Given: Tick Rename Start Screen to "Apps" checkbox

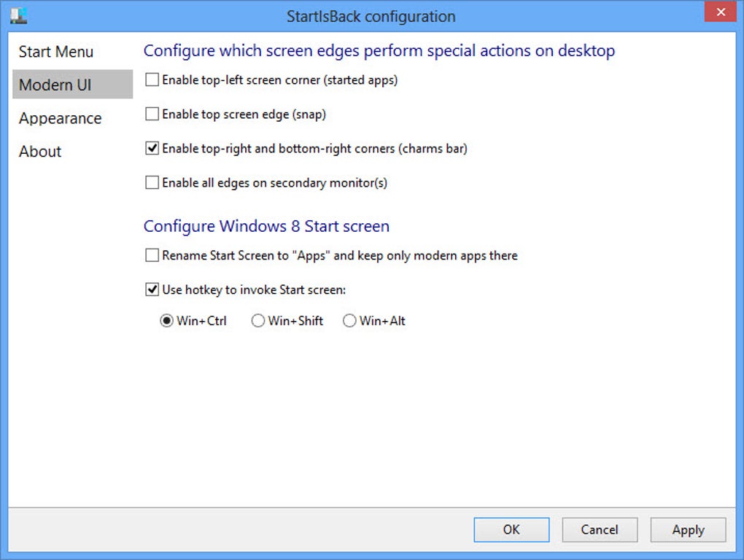Looking at the screenshot, I should 152,256.
